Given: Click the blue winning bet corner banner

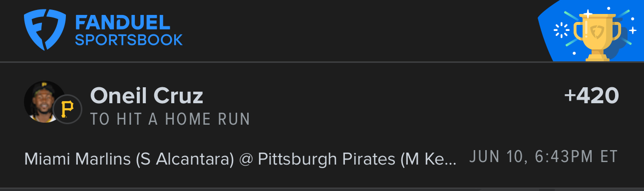Looking at the screenshot, I should coord(591,30).
